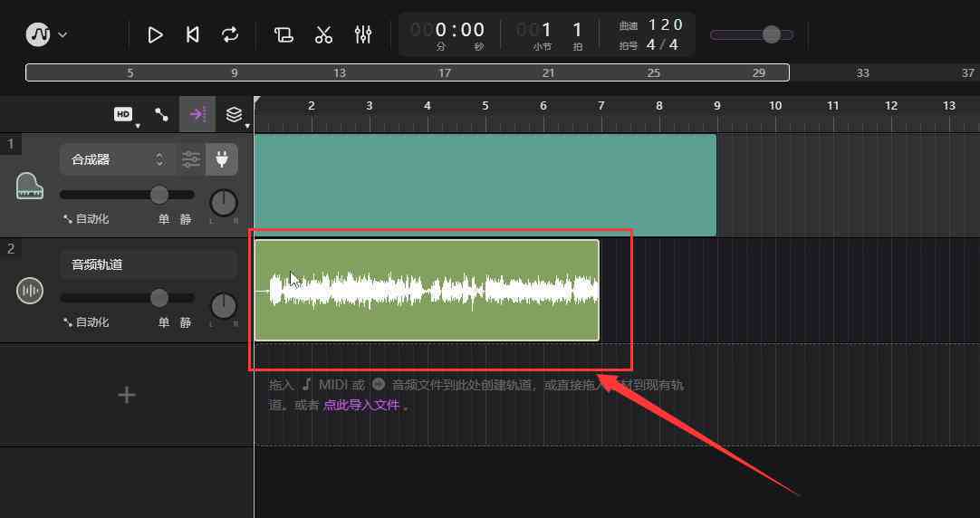
Task: Click the track 1 volume slider
Action: point(127,195)
